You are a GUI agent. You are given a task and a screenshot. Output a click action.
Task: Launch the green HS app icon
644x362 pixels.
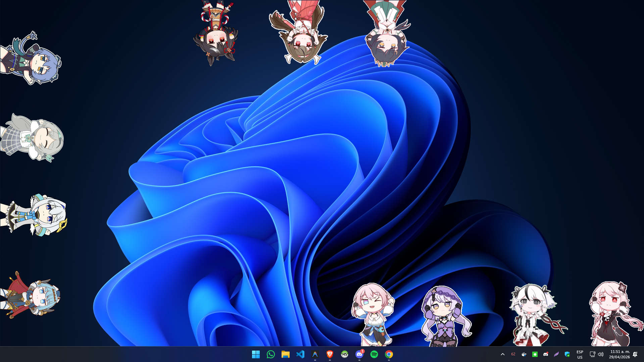pyautogui.click(x=344, y=354)
